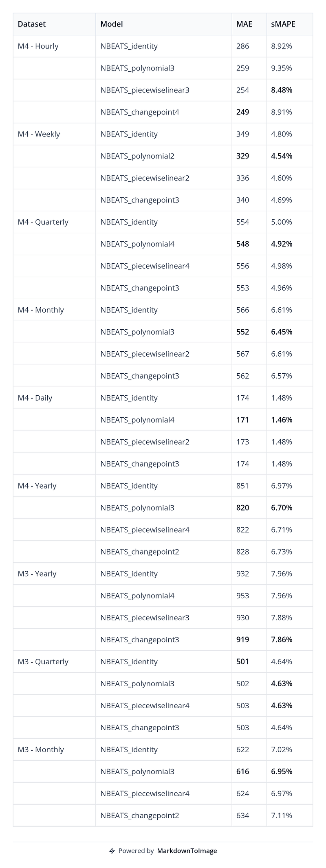This screenshot has height=868, width=326.
Task: Click MAE value 953 for M3 Yearly
Action: [243, 596]
